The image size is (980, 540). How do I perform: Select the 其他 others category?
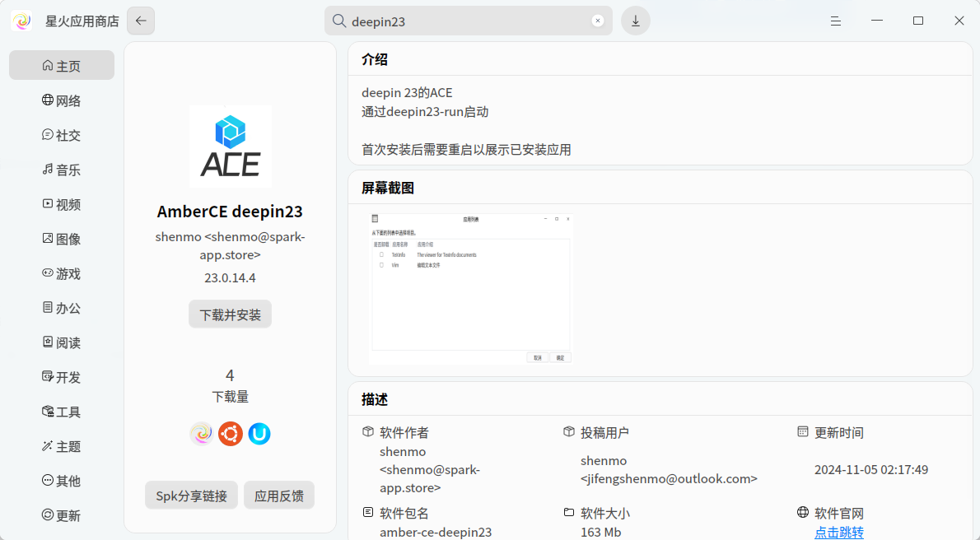click(x=62, y=482)
